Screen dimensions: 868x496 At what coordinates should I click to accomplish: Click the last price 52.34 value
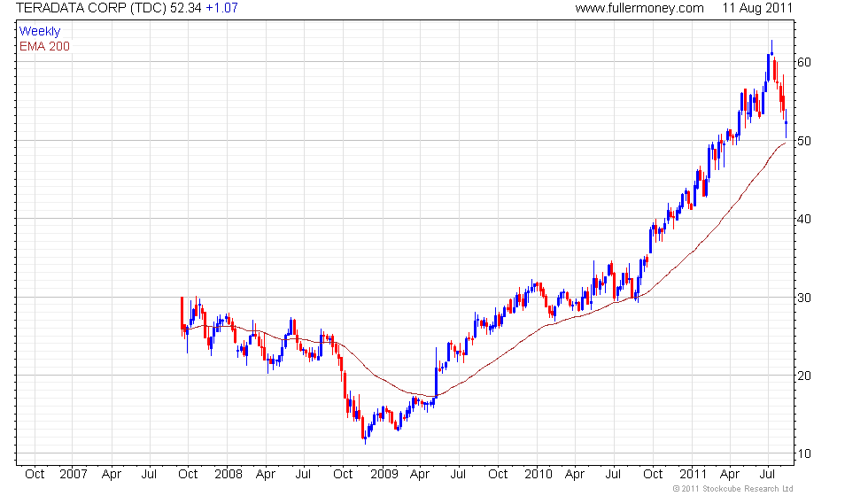(186, 8)
